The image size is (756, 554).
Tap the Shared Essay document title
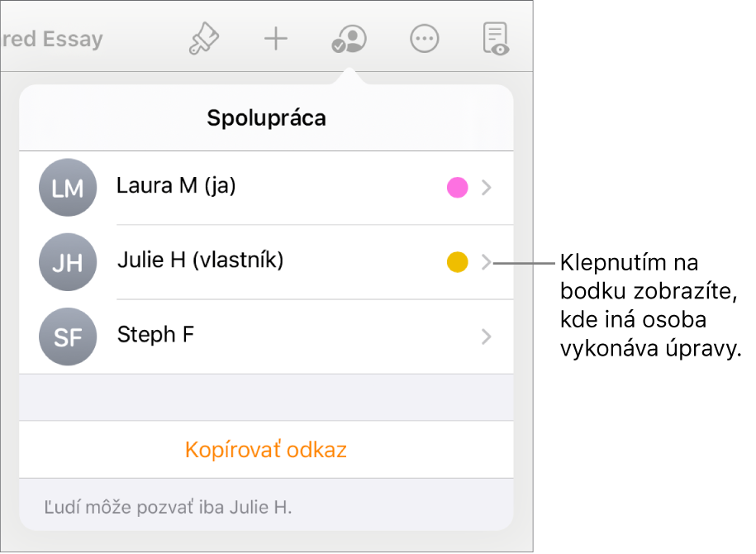(51, 39)
